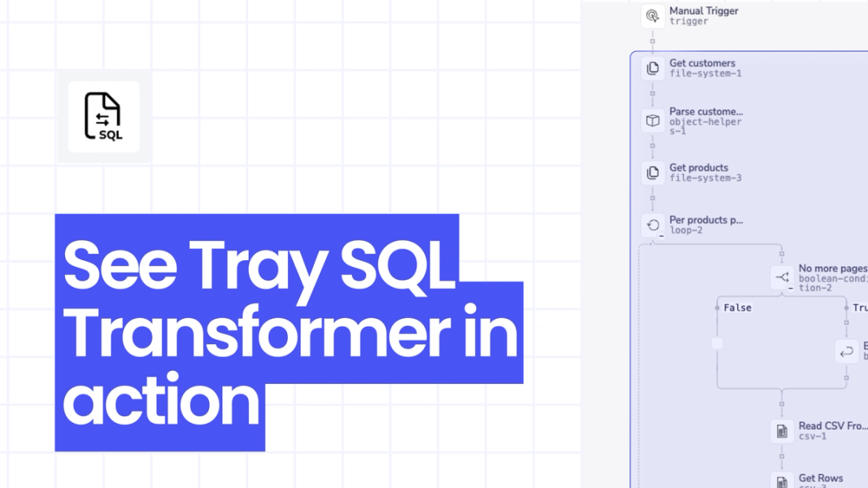This screenshot has width=868, height=488.
Task: Select the csv-1 identifier text
Action: (x=812, y=437)
